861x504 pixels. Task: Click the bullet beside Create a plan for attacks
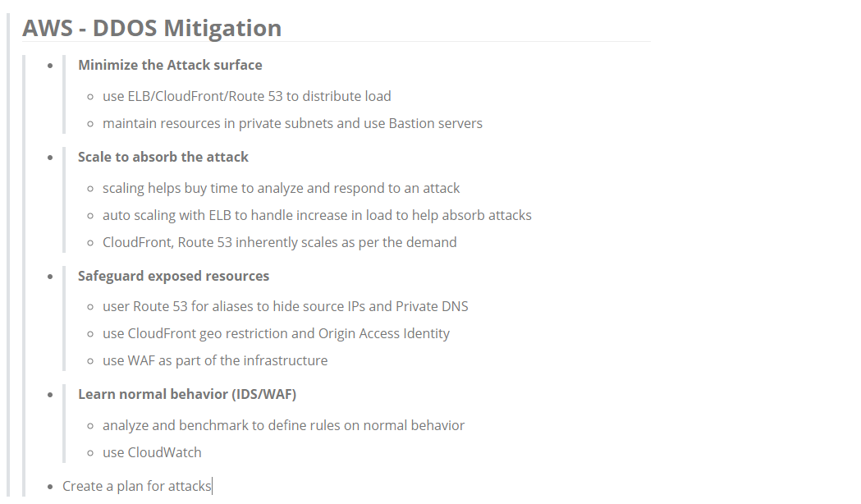pos(51,487)
